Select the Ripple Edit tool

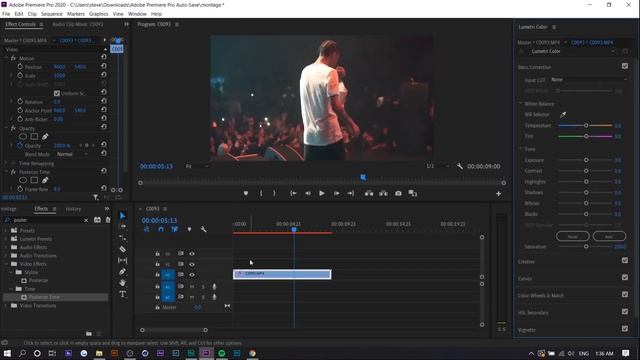pos(122,238)
